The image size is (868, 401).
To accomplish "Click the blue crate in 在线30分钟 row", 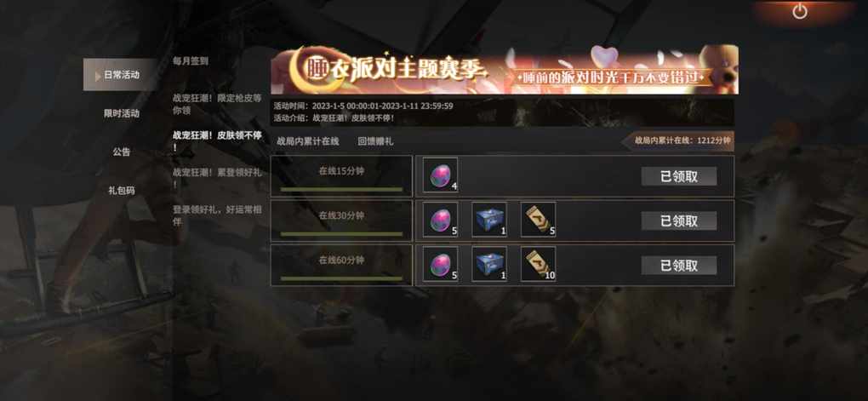I will tap(488, 220).
